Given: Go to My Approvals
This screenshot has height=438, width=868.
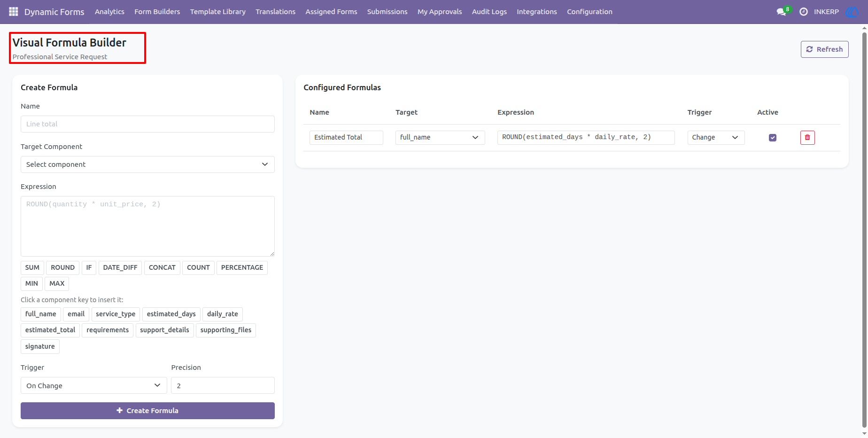Looking at the screenshot, I should [x=440, y=12].
